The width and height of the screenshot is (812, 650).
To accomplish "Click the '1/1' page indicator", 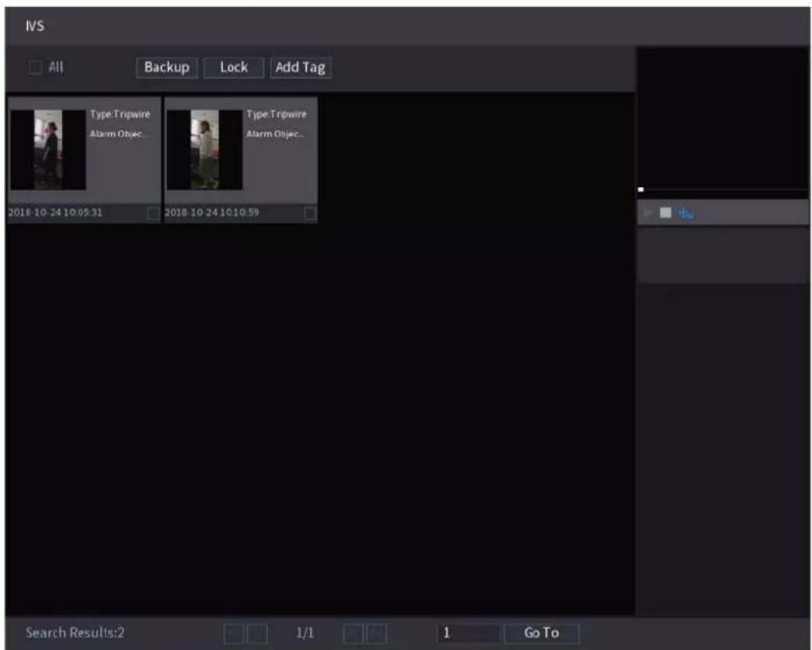I will 305,633.
